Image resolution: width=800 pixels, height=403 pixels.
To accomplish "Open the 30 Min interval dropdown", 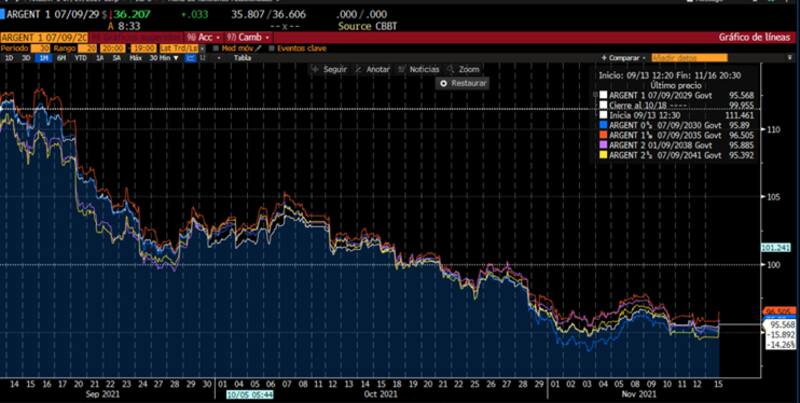I will [x=165, y=58].
